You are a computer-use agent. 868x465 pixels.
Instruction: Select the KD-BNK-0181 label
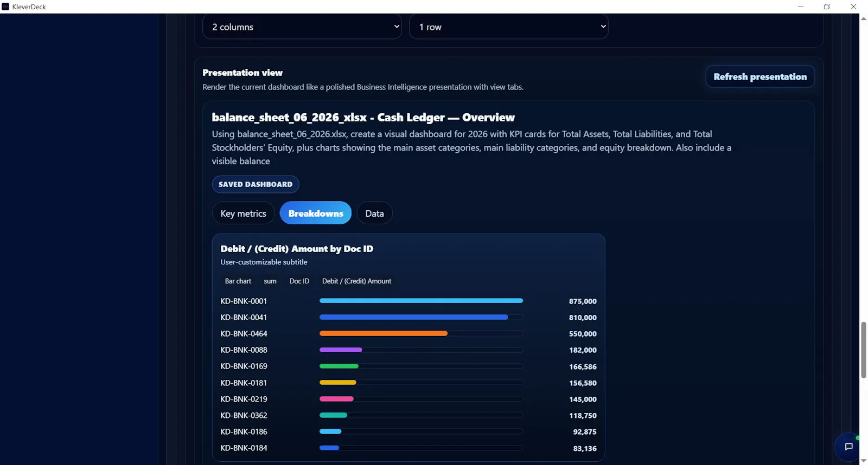coord(244,383)
